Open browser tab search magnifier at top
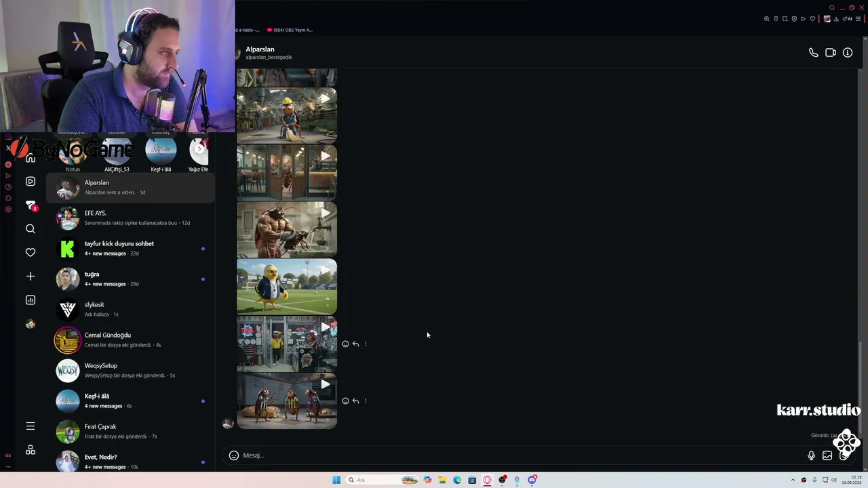The width and height of the screenshot is (868, 488). [x=832, y=8]
